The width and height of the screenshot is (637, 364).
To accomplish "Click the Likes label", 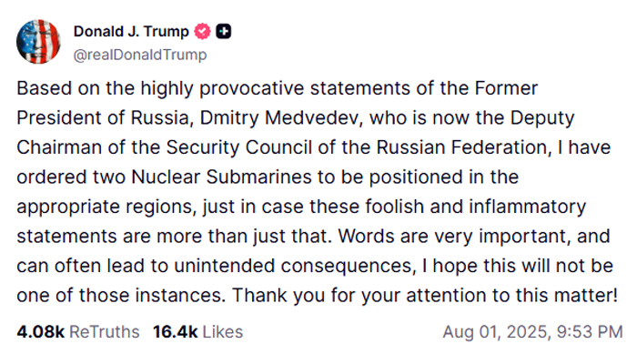I will (222, 332).
